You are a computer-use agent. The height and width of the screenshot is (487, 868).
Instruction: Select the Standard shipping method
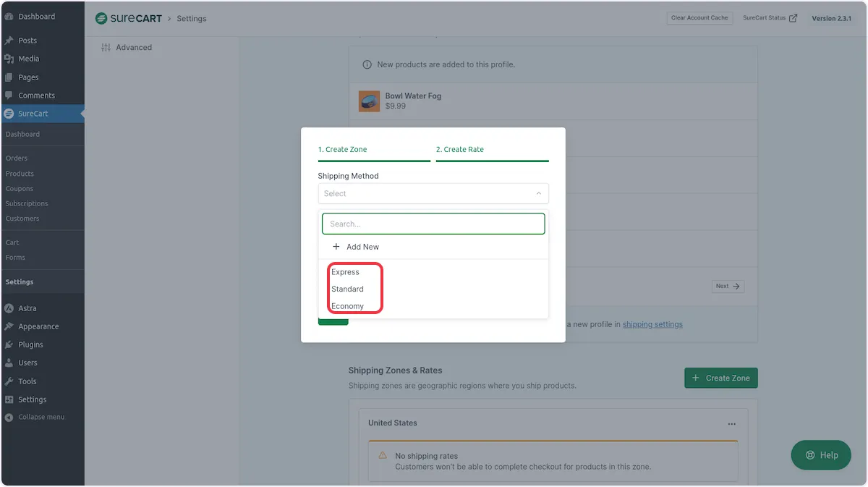347,289
